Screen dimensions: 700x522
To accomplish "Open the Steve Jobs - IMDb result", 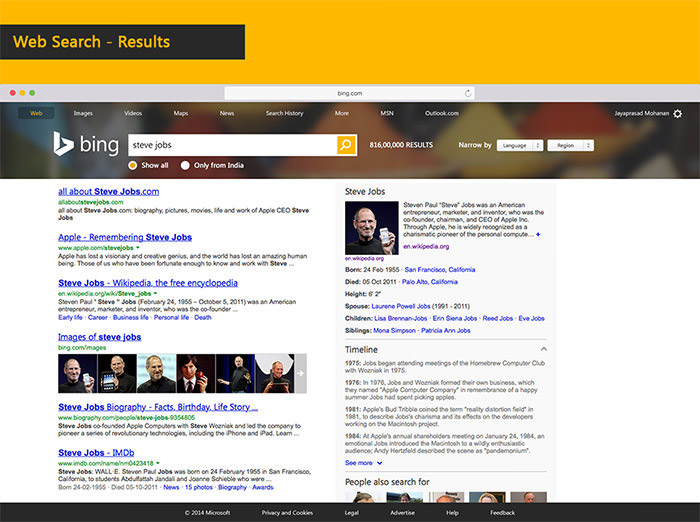I will tap(96, 453).
